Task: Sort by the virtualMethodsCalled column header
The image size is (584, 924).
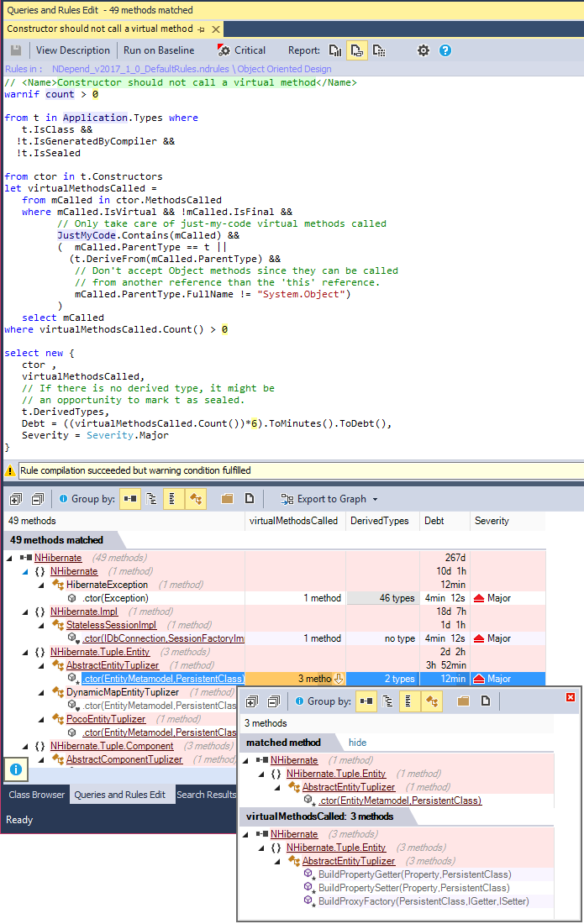Action: (293, 521)
